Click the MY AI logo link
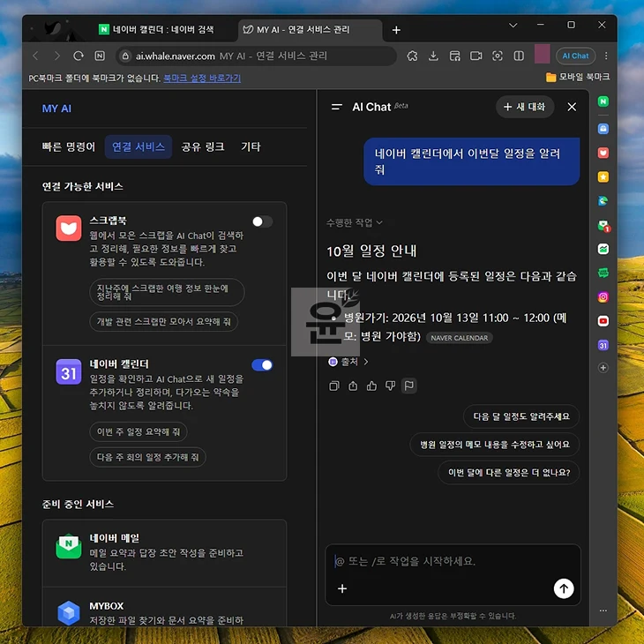644x644 pixels. 56,109
